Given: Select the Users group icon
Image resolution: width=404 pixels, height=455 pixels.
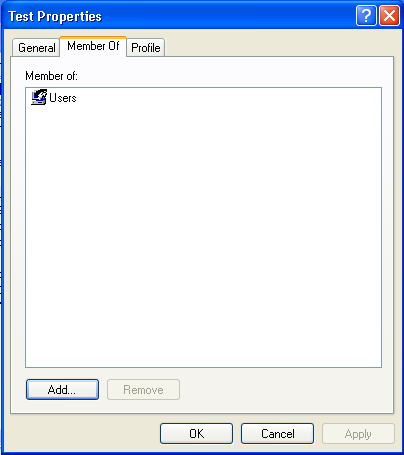Looking at the screenshot, I should pos(39,97).
